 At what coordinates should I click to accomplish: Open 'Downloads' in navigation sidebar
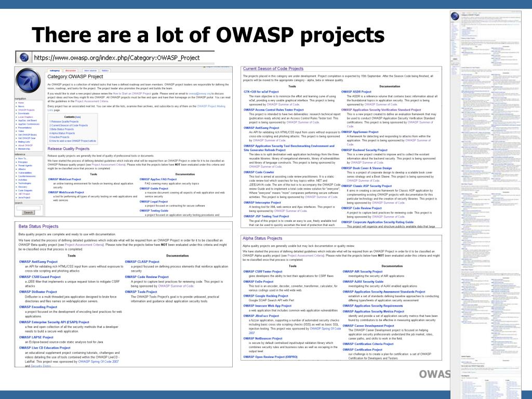tap(23, 113)
